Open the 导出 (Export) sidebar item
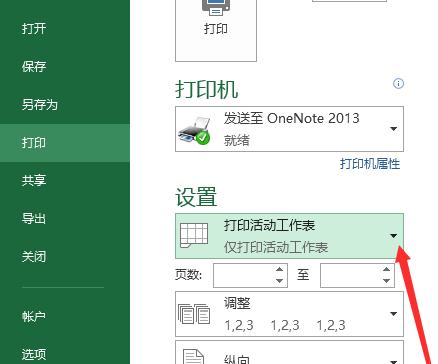 [x=34, y=219]
